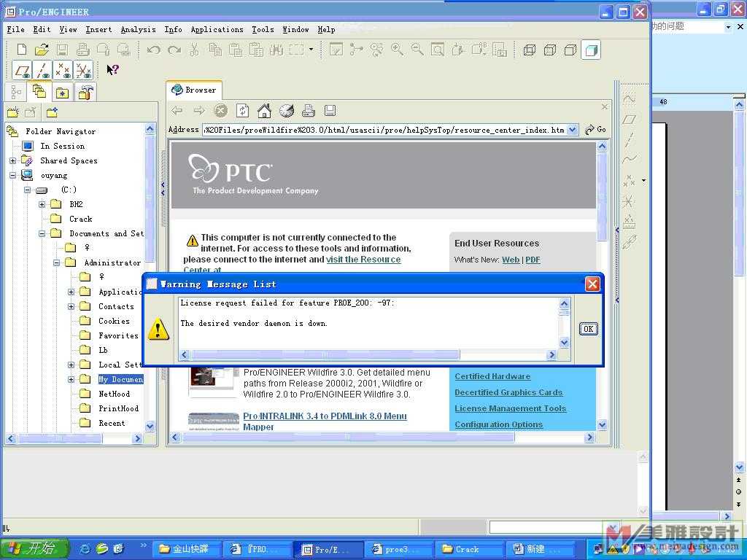Viewport: 747px width, 560px height.
Task: Expand the Shared Spaces tree node
Action: (x=12, y=160)
